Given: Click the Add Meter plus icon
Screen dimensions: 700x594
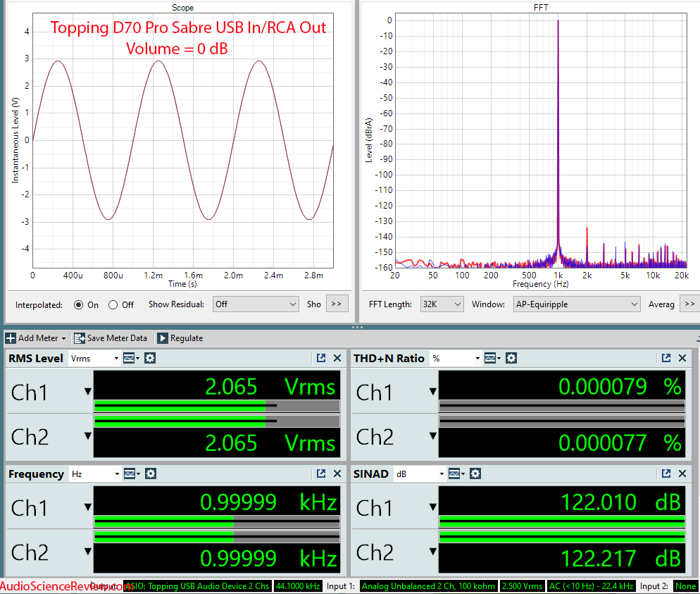Looking at the screenshot, I should coord(11,338).
